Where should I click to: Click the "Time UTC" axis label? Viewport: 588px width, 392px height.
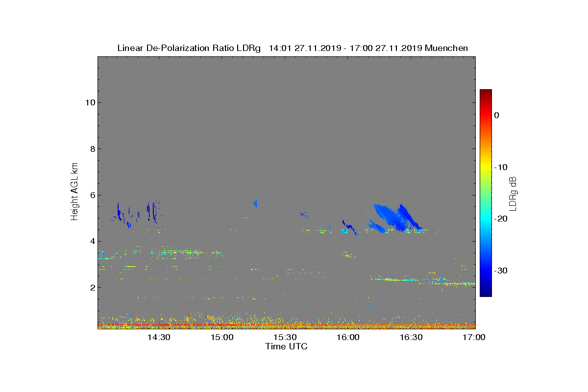[287, 346]
